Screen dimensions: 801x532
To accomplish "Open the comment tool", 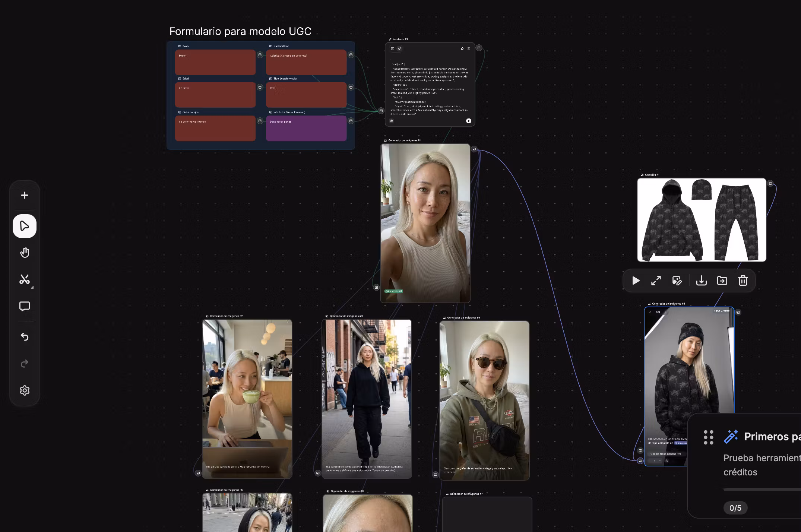I will (25, 306).
